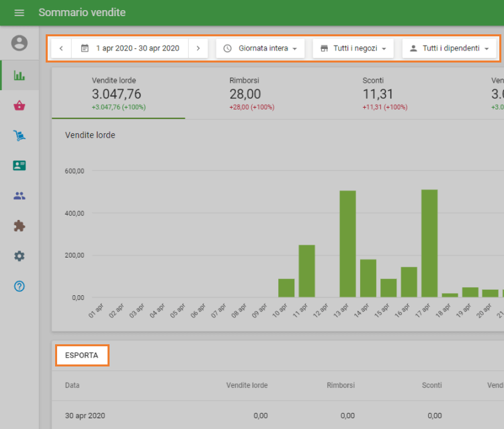
Task: Open the hamburger navigation menu
Action: (x=19, y=13)
